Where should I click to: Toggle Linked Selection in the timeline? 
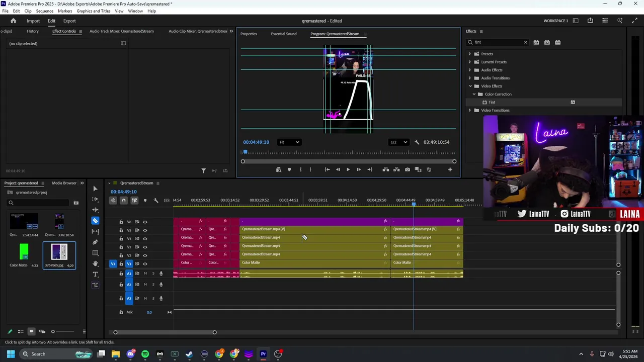(134, 200)
